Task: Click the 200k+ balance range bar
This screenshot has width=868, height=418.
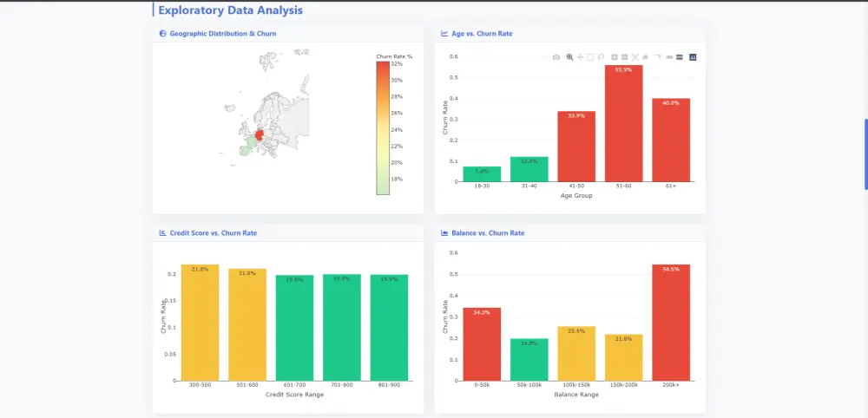Action: tap(670, 322)
